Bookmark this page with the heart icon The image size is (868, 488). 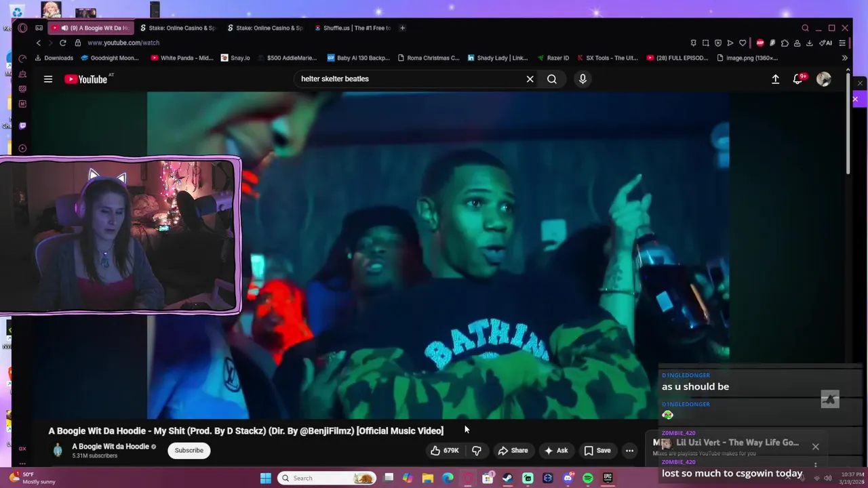pos(743,43)
